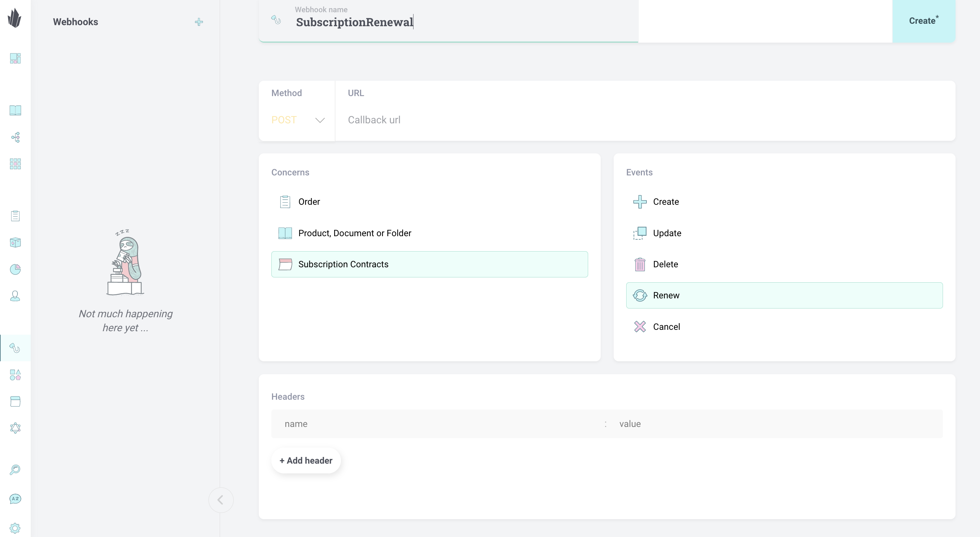Click the Create button to save webhook
Viewport: 980px width, 537px height.
[923, 21]
